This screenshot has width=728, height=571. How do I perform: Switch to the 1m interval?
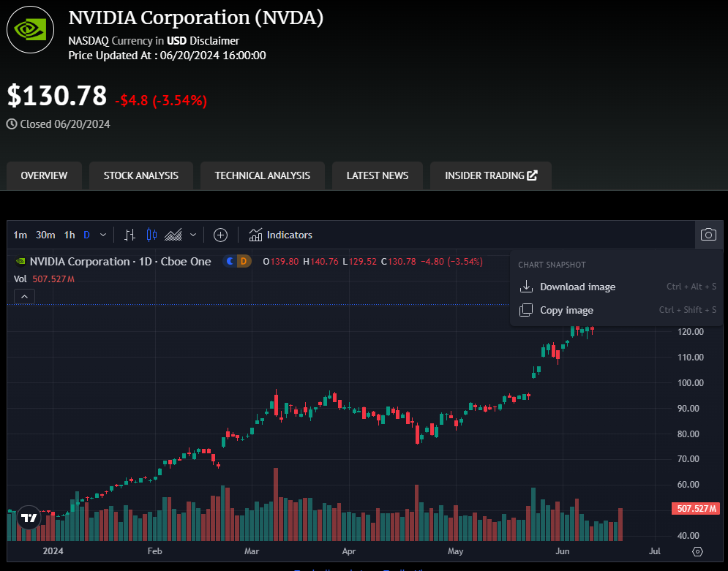click(20, 235)
